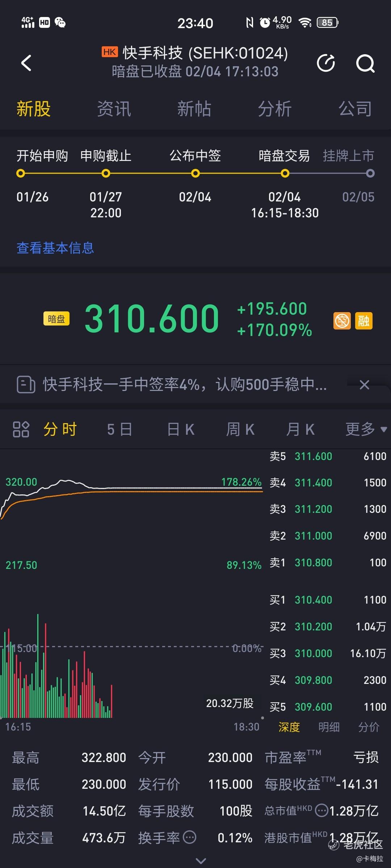This screenshot has height=868, width=391.
Task: Tap the 开始申购 timeline marker
Action: click(x=21, y=174)
